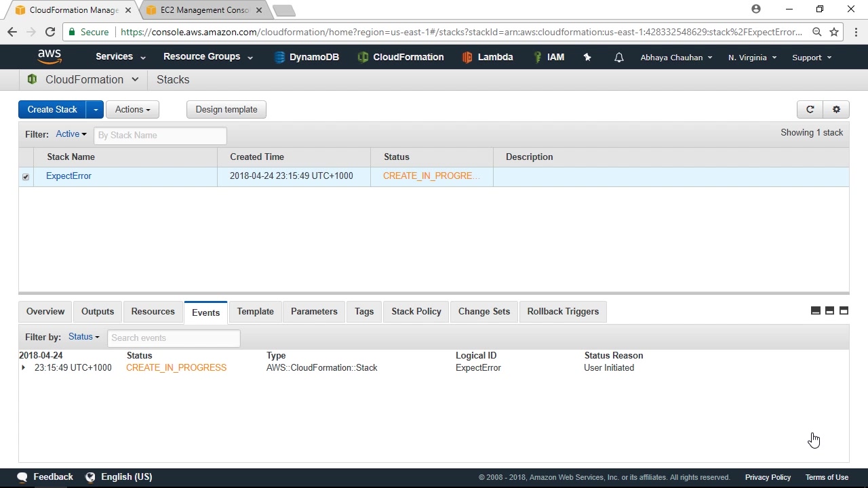This screenshot has width=868, height=488.
Task: Click the English (US) language selector
Action: (x=126, y=477)
